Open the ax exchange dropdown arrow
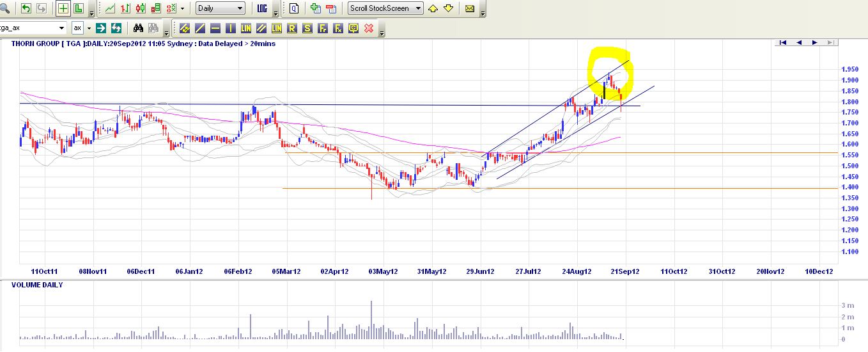Screen dimensions: 868x352 [89, 28]
